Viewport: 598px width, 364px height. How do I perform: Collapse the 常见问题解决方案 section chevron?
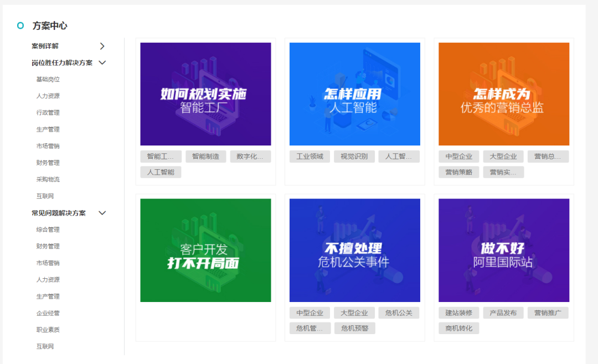click(102, 212)
